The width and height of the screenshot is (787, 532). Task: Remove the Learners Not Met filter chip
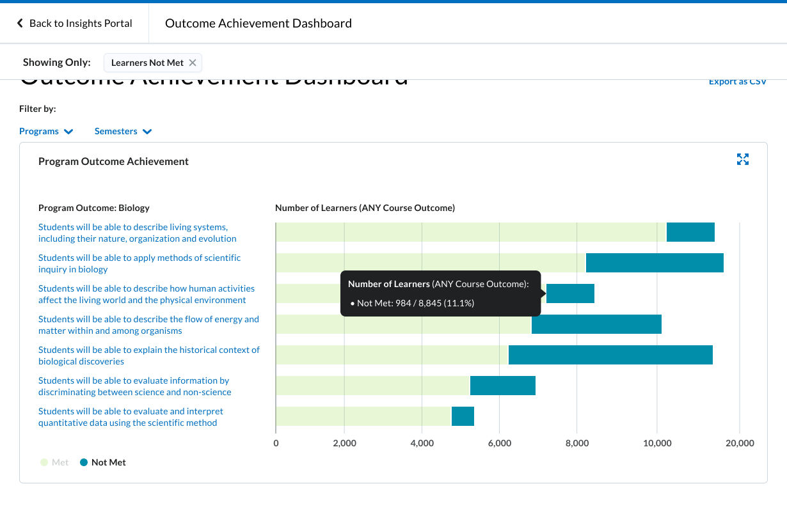[x=193, y=63]
